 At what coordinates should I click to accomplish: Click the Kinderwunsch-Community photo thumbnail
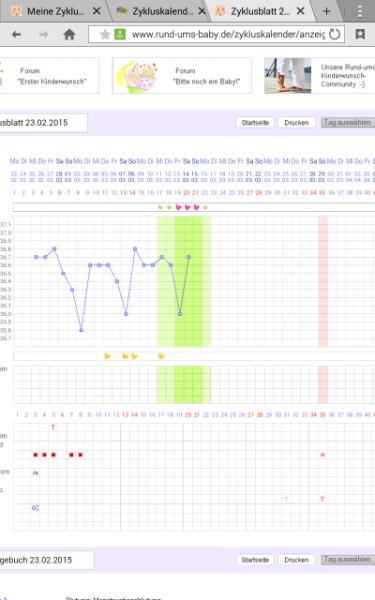[x=288, y=76]
